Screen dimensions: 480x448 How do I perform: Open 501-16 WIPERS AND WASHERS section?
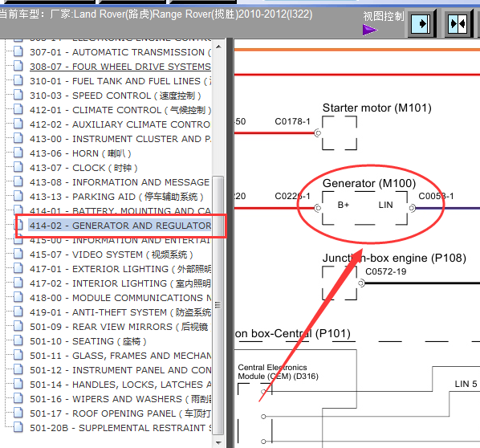(x=120, y=399)
